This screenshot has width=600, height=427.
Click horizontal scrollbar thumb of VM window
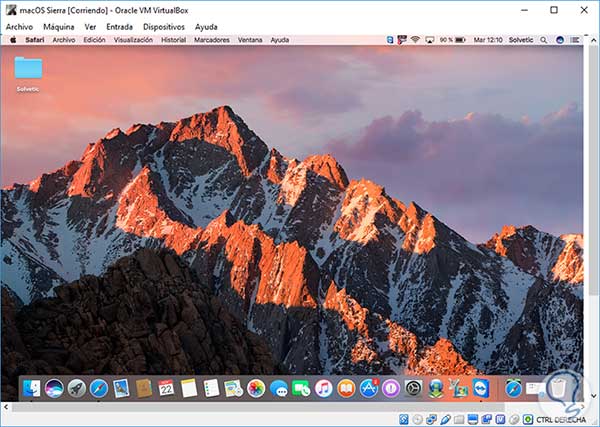tap(258, 407)
